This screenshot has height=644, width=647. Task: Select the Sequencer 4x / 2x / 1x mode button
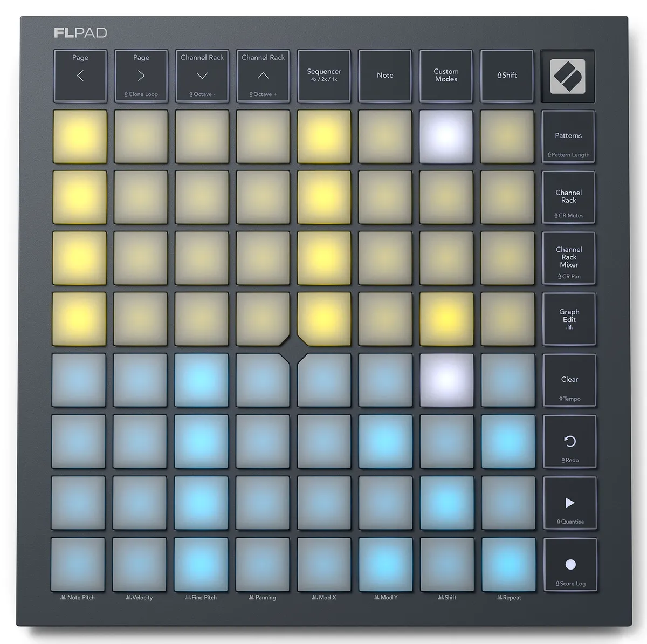tap(324, 76)
